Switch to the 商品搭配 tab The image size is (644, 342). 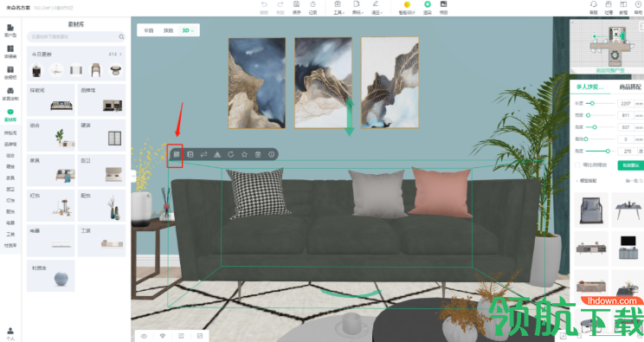coord(629,87)
